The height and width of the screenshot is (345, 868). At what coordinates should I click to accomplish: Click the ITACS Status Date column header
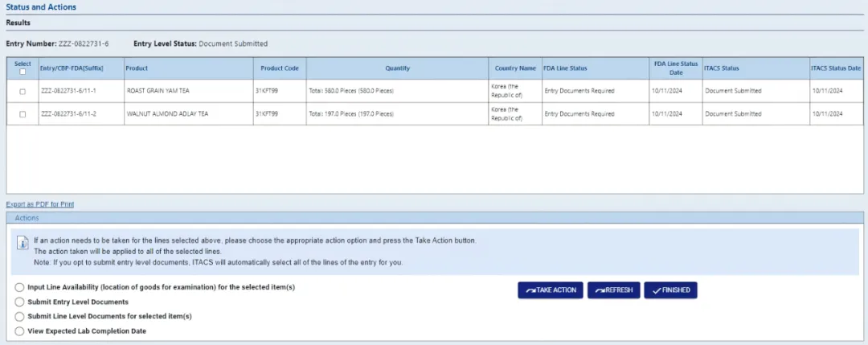point(836,68)
